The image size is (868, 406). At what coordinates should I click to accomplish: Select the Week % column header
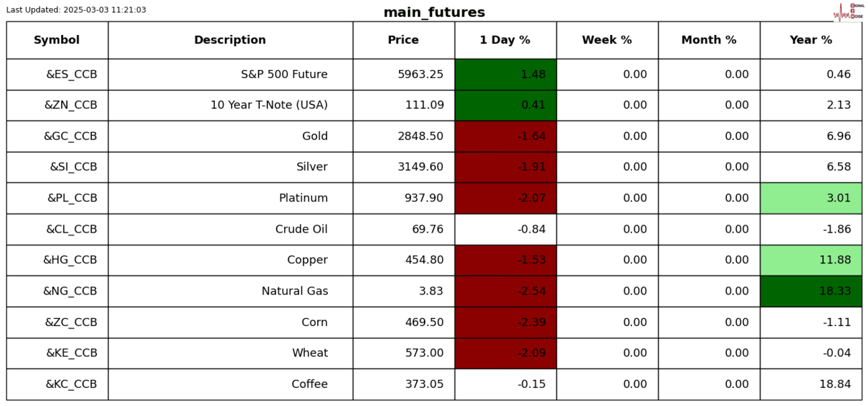pos(607,40)
